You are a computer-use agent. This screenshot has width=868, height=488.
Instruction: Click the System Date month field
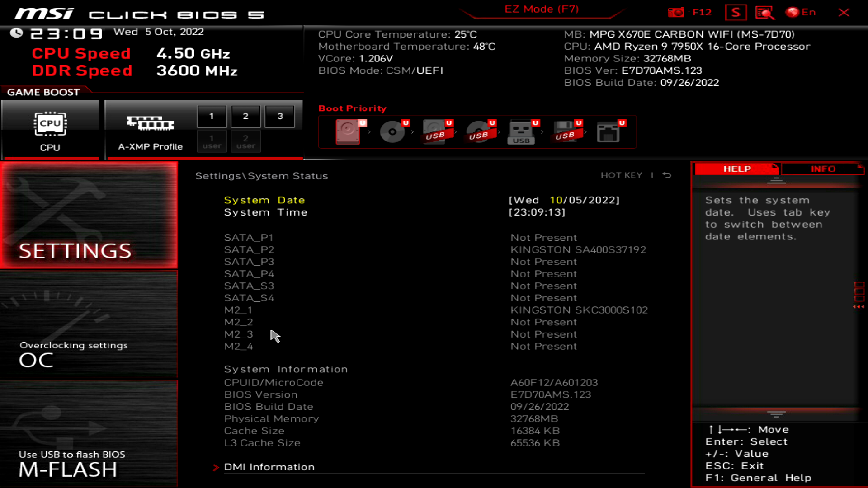coord(555,200)
